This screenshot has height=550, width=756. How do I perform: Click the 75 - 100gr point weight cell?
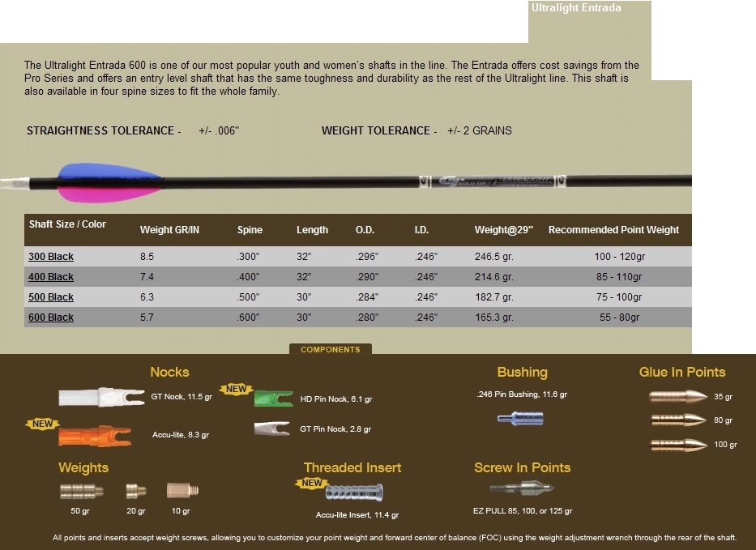[619, 297]
